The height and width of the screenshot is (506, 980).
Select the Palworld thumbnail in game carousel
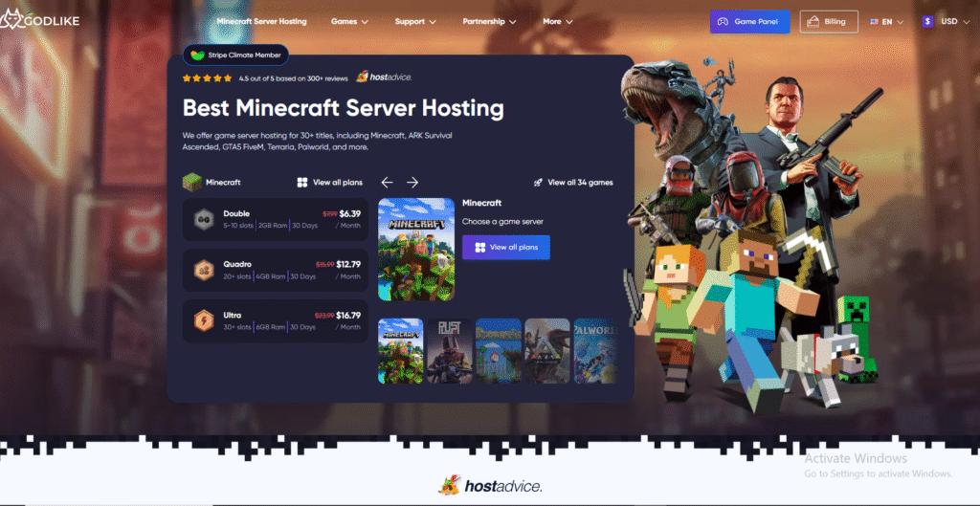coord(595,351)
